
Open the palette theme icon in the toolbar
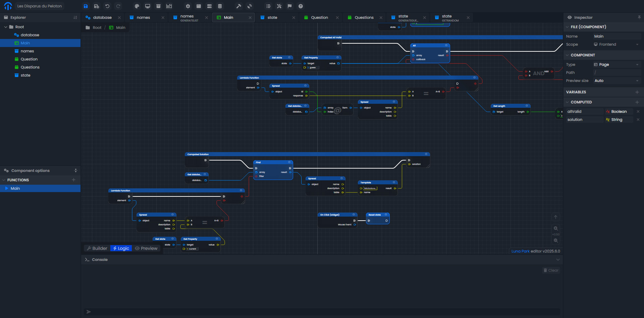[x=137, y=6]
